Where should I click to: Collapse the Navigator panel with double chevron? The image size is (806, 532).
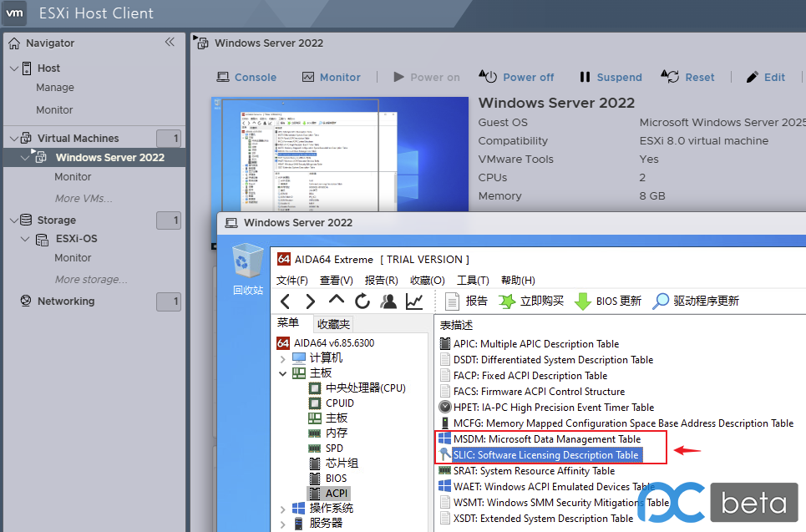coord(170,42)
